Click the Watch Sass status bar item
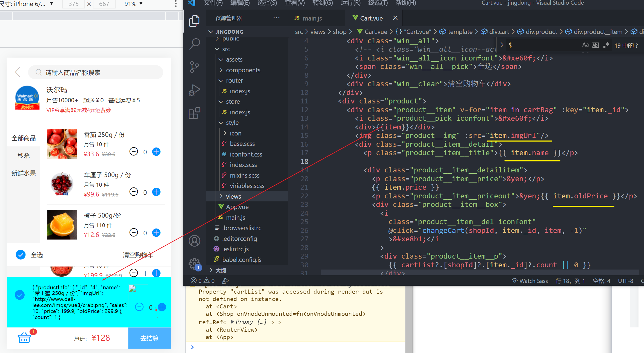644x353 pixels. click(x=530, y=281)
